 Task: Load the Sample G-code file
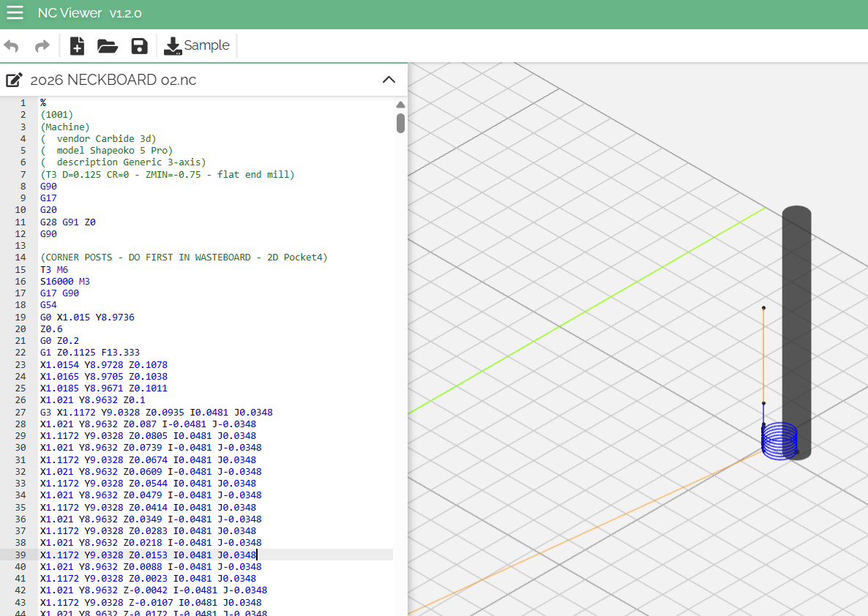(x=197, y=46)
